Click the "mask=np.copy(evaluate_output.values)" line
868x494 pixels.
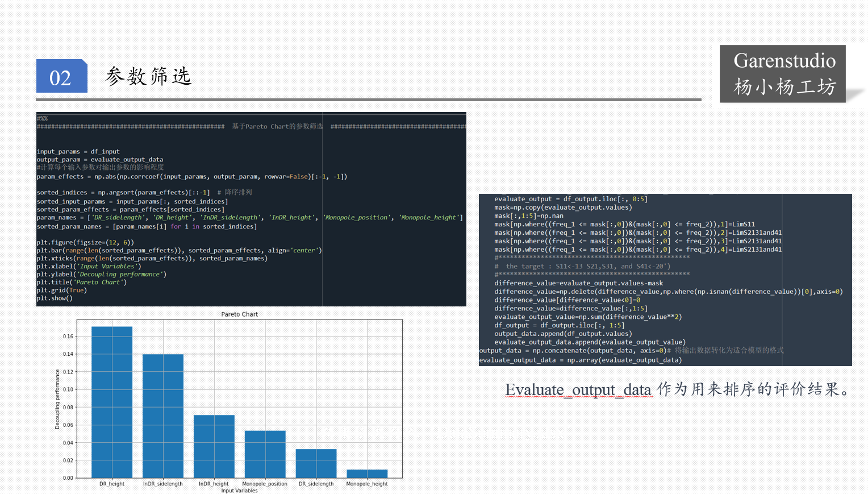(x=563, y=207)
